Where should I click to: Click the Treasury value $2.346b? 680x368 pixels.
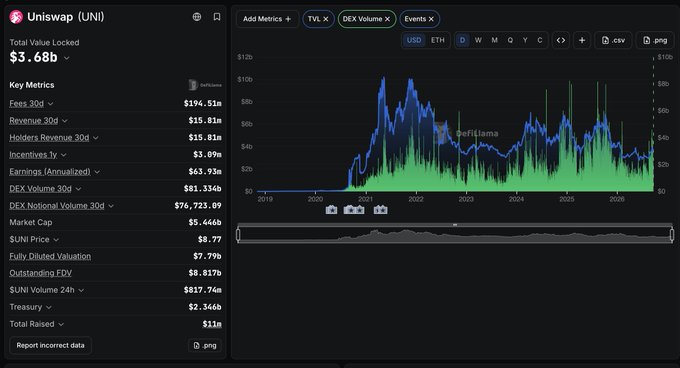click(205, 307)
